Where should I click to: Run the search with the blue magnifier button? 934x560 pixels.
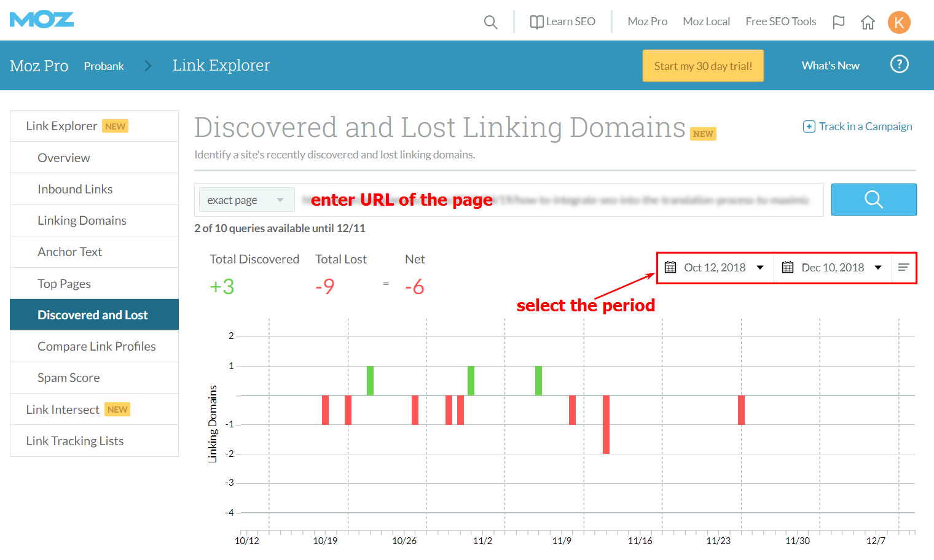point(873,200)
